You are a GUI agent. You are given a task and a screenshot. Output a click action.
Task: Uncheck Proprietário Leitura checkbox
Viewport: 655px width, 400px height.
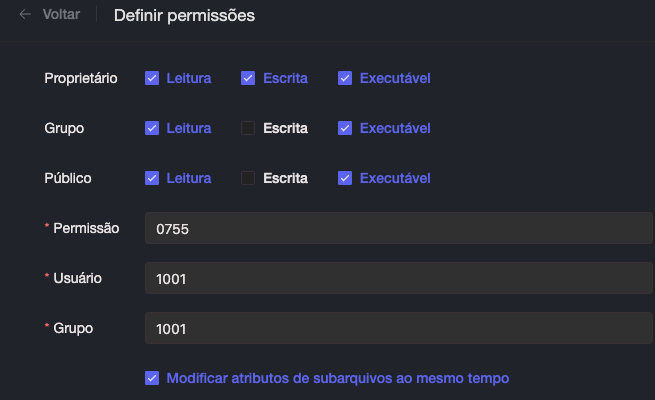(x=152, y=78)
